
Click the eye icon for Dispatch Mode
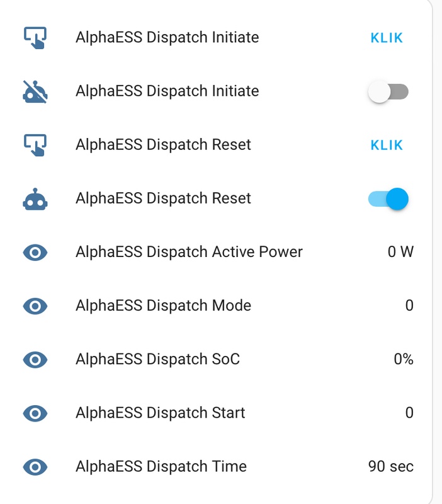coord(35,306)
